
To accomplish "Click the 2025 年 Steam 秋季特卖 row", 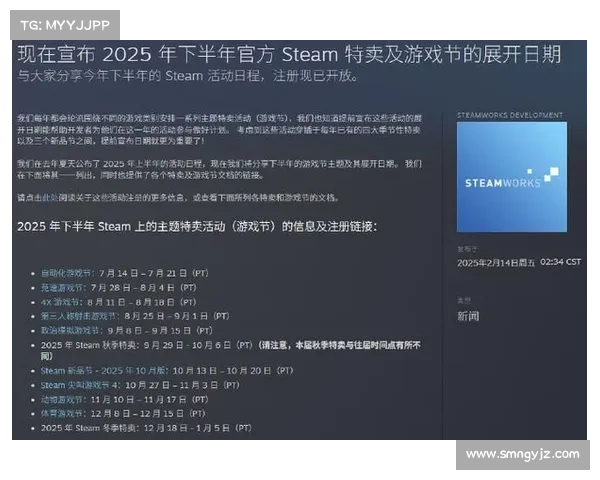I will point(230,350).
